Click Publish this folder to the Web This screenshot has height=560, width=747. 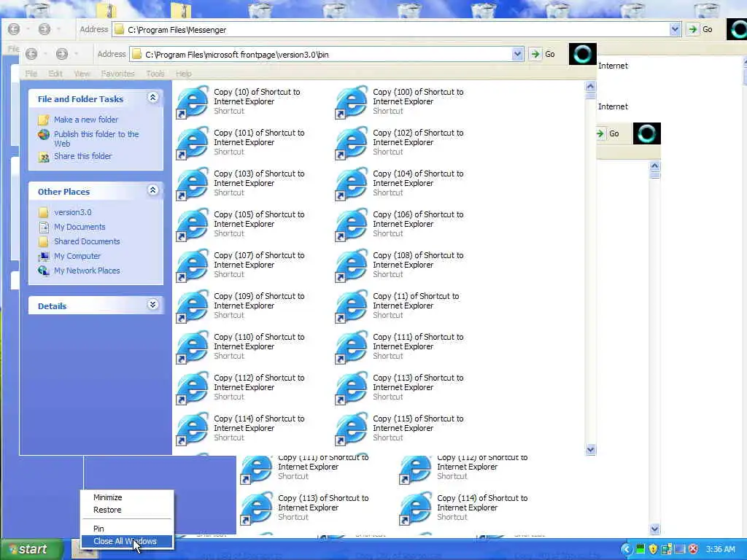pyautogui.click(x=96, y=139)
